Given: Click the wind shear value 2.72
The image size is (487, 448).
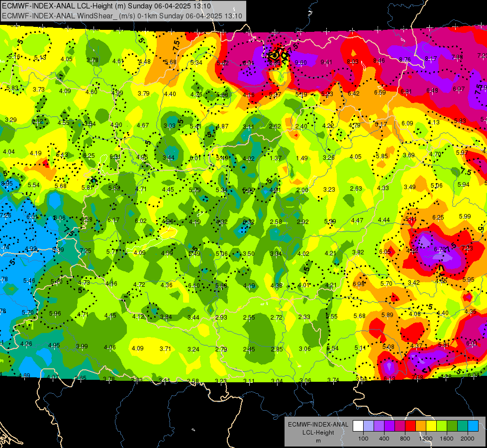Looking at the screenshot, I should click(x=277, y=318).
